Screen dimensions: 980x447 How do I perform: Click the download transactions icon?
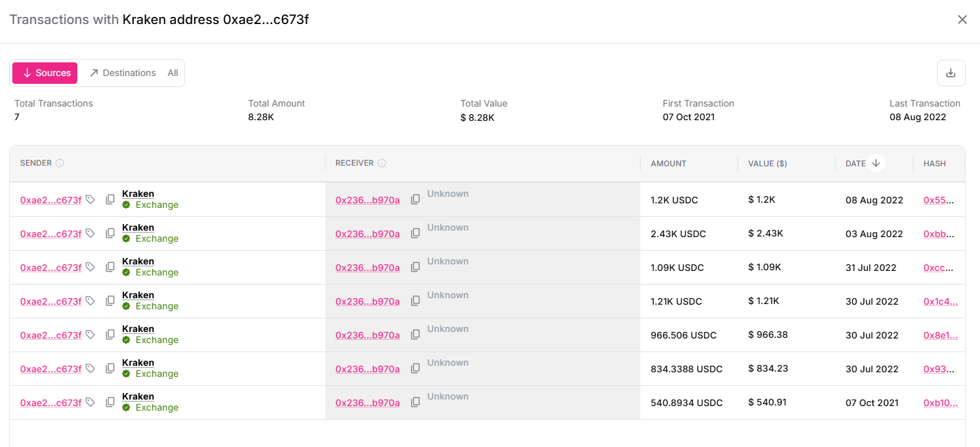(951, 73)
